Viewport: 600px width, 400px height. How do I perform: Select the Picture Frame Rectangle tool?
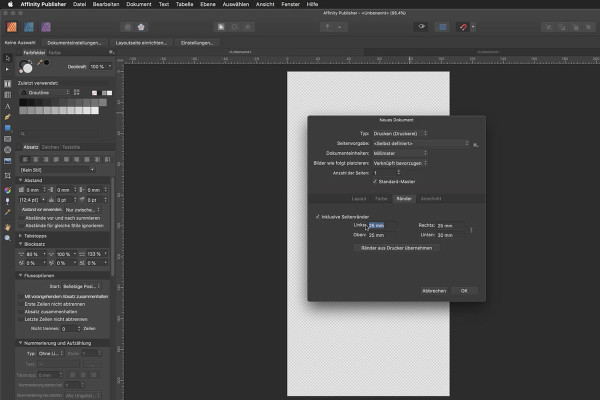tap(8, 139)
